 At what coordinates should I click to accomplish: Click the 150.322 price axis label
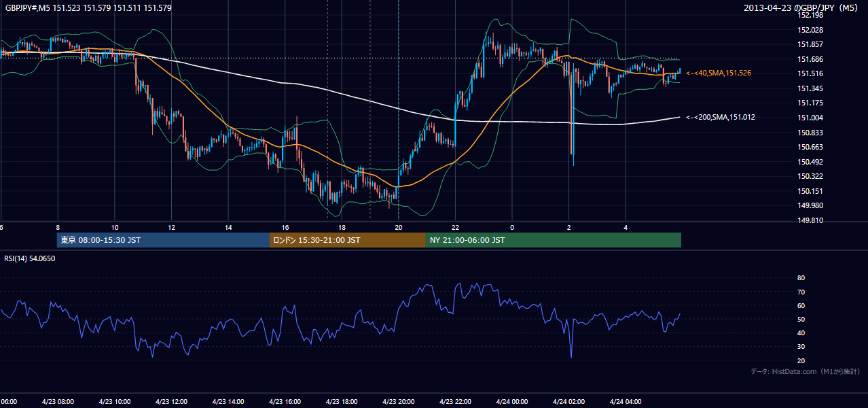click(x=810, y=176)
